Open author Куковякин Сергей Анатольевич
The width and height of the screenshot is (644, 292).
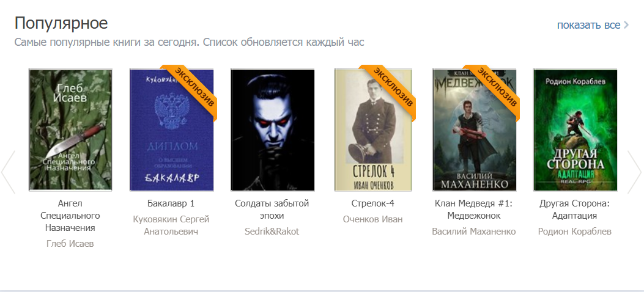tap(171, 225)
